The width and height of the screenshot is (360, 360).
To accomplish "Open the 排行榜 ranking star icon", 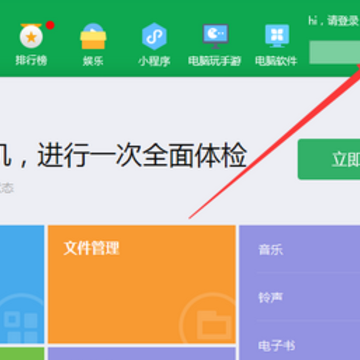I will 31,36.
